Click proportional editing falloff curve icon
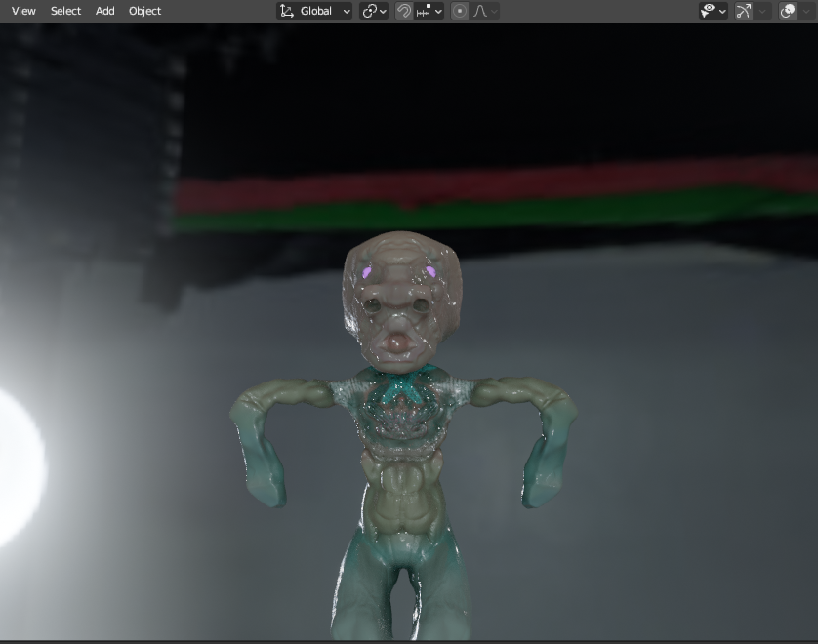818x644 pixels. click(479, 11)
